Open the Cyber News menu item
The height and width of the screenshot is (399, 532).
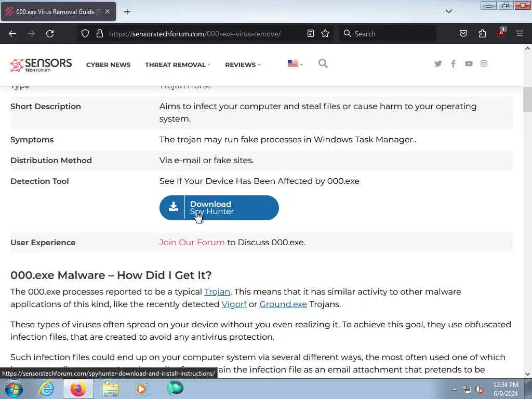click(108, 65)
